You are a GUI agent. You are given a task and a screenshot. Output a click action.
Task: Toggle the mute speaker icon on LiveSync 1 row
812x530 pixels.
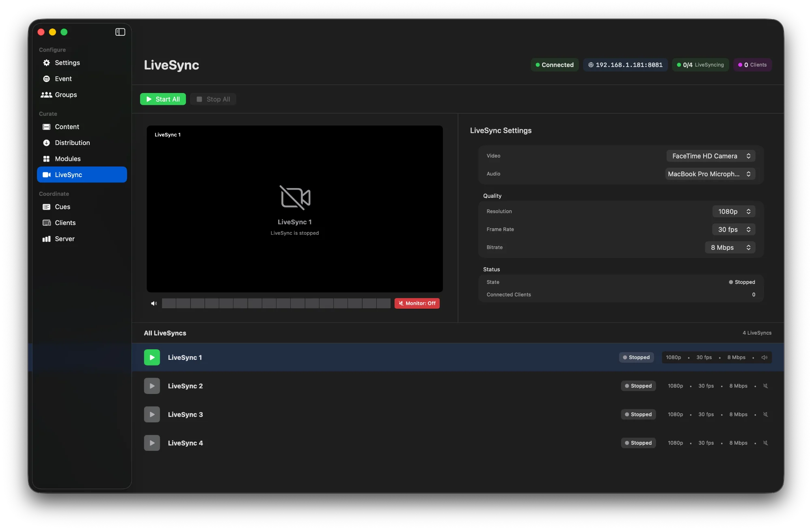764,357
